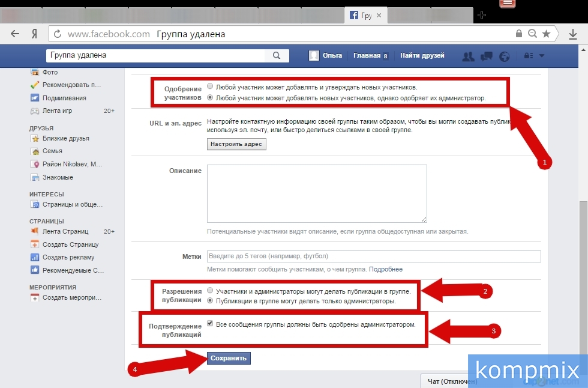The width and height of the screenshot is (588, 388).
Task: Click Главная in top navigation
Action: click(367, 56)
